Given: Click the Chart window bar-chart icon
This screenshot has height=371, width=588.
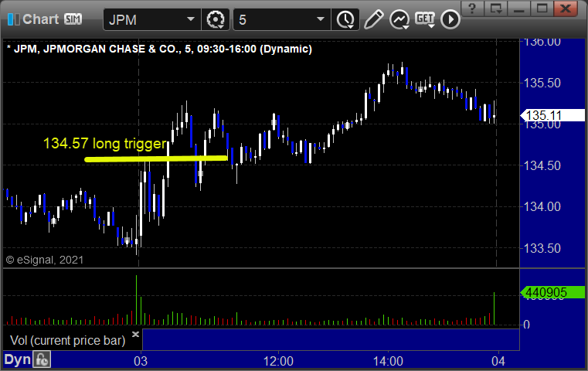Looking at the screenshot, I should coord(14,19).
